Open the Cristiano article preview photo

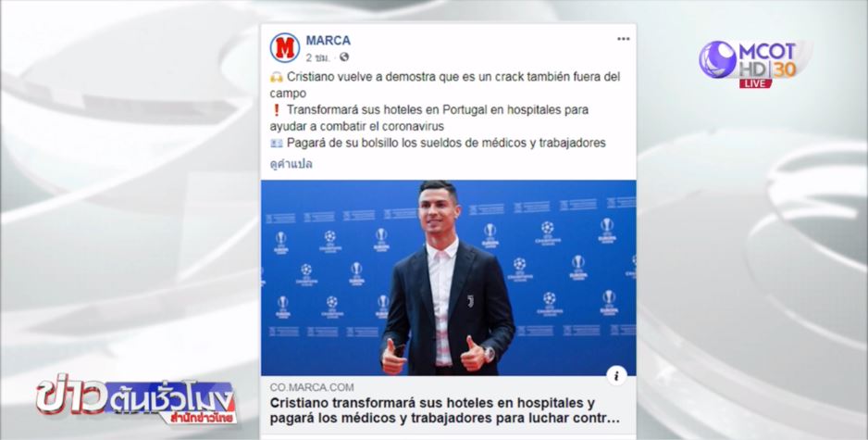point(449,278)
